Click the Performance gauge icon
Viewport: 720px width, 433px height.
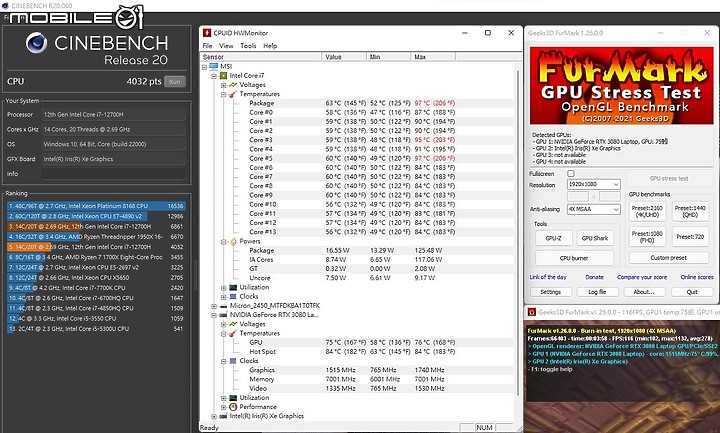tap(233, 407)
